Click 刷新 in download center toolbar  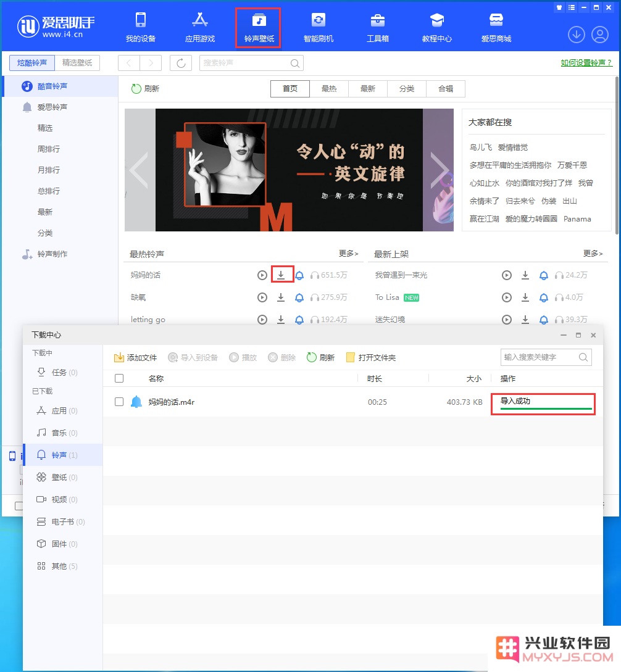point(320,357)
